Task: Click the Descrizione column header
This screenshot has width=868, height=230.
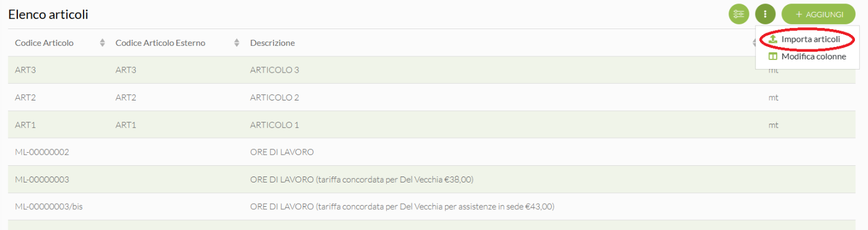Action: [x=272, y=43]
